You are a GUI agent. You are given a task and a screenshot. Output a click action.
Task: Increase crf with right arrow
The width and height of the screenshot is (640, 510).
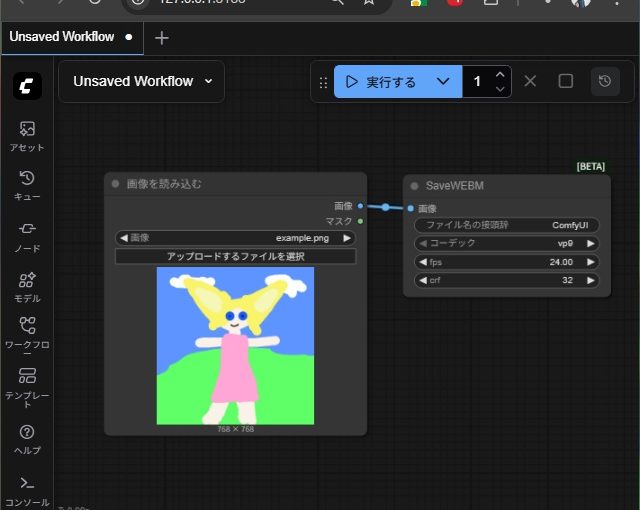(591, 280)
